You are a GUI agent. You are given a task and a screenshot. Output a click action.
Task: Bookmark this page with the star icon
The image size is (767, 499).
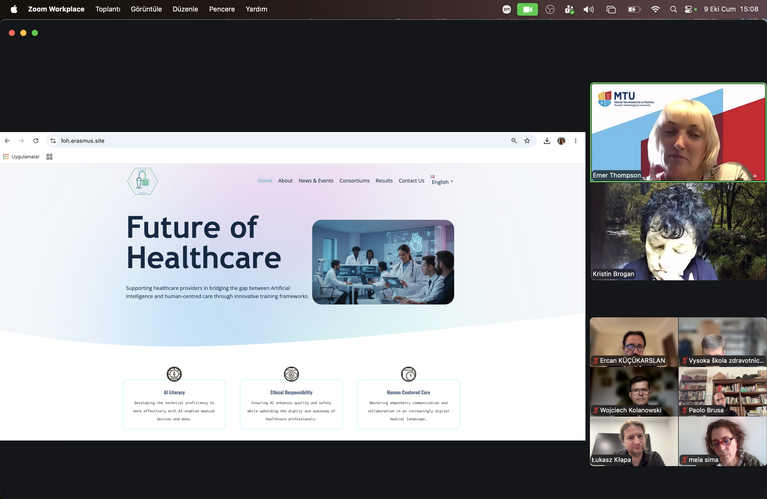[x=527, y=141]
